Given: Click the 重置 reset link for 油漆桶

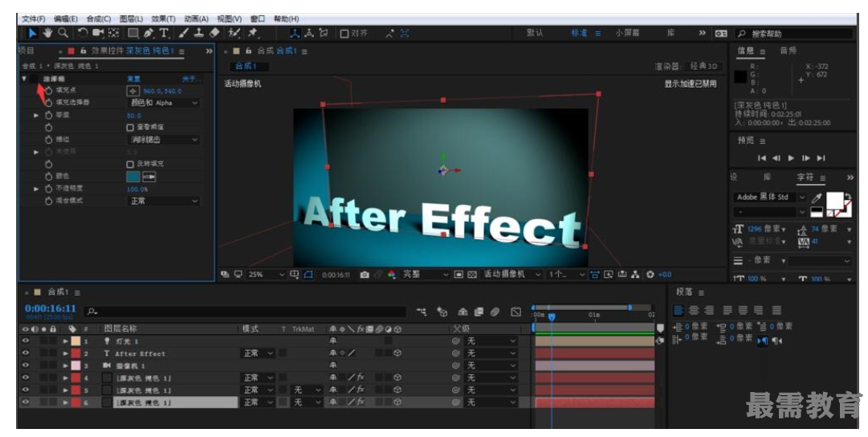Looking at the screenshot, I should pos(133,79).
